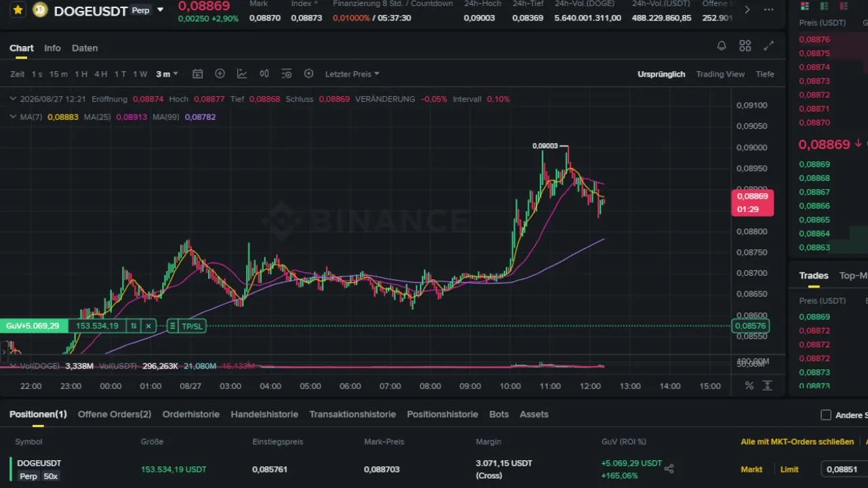Select the 15m interval
This screenshot has width=868, height=488.
[x=58, y=74]
